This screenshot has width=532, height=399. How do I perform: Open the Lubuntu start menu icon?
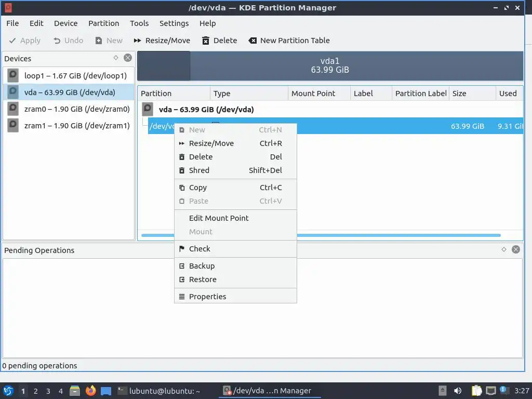click(x=8, y=391)
